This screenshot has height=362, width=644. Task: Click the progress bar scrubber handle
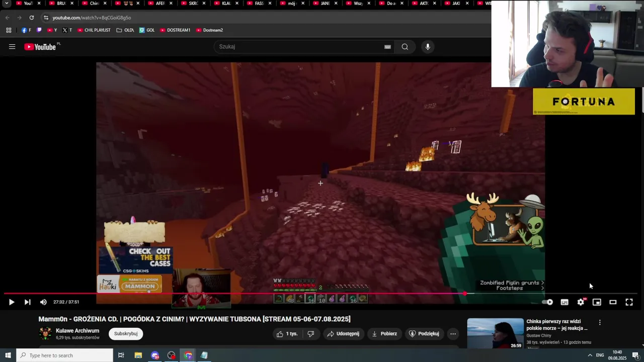(465, 294)
